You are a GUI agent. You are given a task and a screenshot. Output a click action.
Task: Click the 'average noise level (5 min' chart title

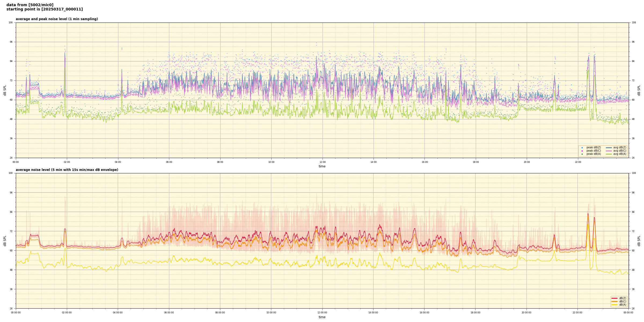coord(67,170)
